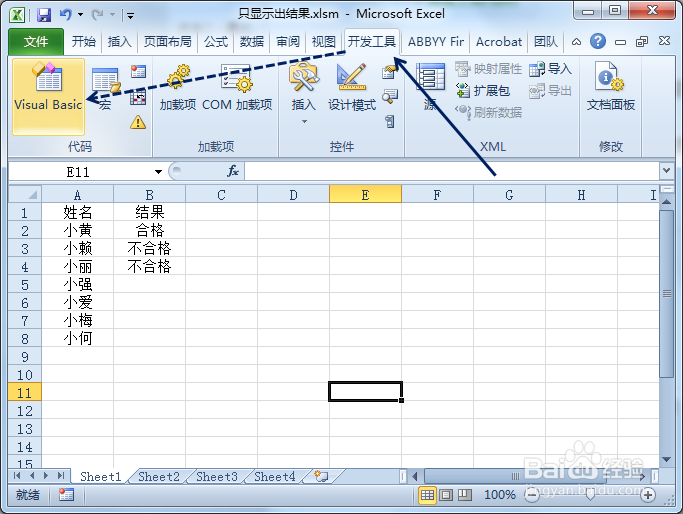This screenshot has width=683, height=514.
Task: Expand the formula bar
Action: pos(666,171)
